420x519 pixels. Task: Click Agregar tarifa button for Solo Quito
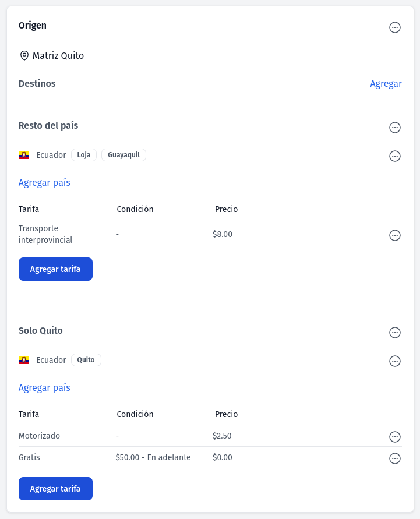[x=55, y=489]
